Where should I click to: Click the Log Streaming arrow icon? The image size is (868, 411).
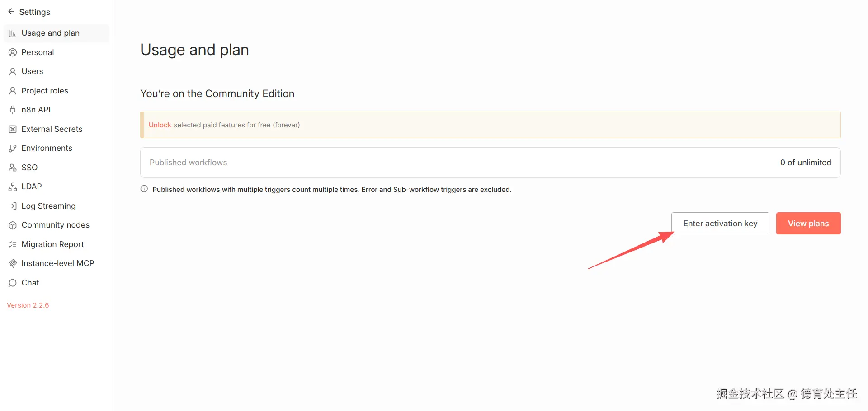(13, 206)
